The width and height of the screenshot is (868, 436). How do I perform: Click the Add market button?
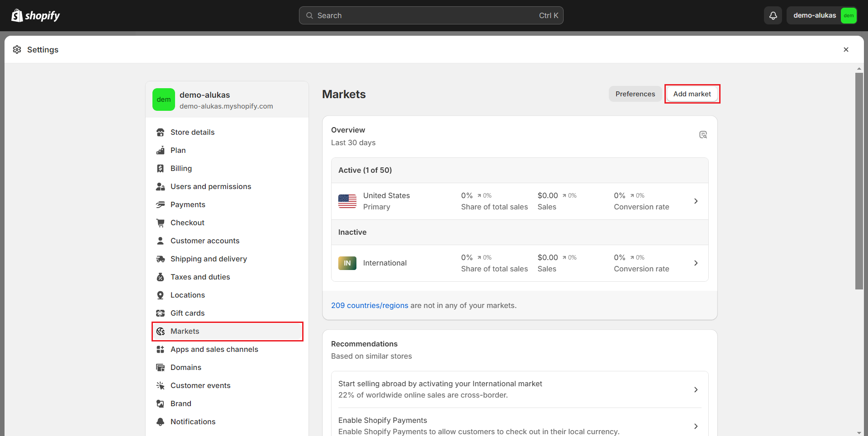tap(692, 94)
